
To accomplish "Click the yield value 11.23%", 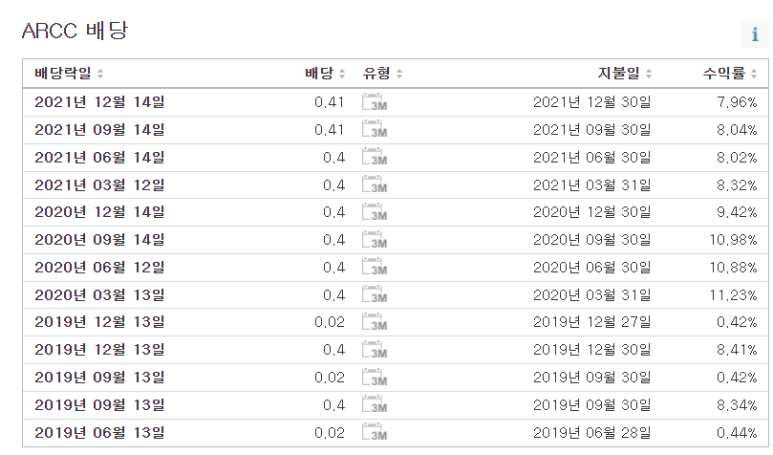I will 733,295.
